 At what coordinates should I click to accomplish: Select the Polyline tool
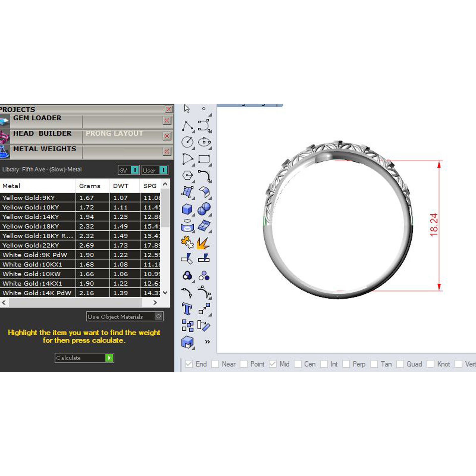[187, 126]
